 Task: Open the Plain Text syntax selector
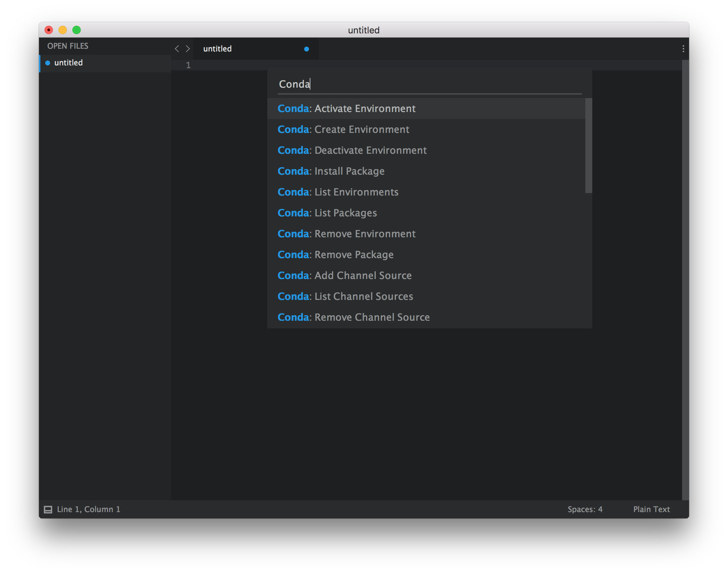click(x=651, y=509)
